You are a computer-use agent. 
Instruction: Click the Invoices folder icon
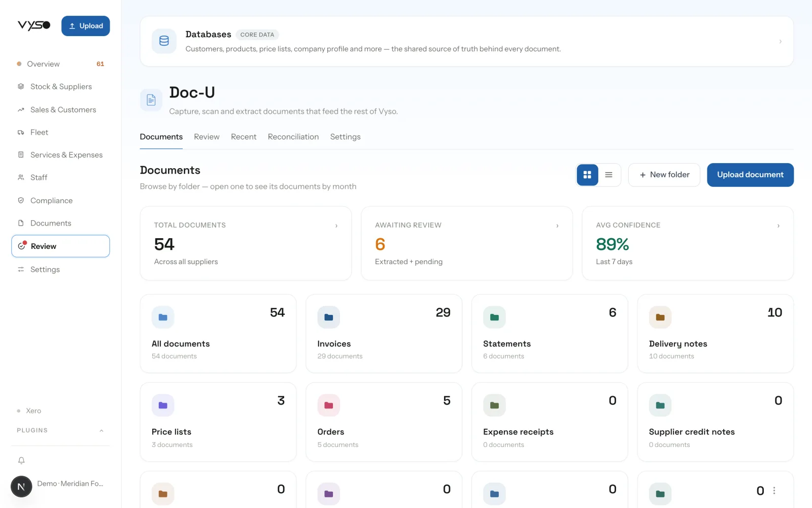(329, 317)
